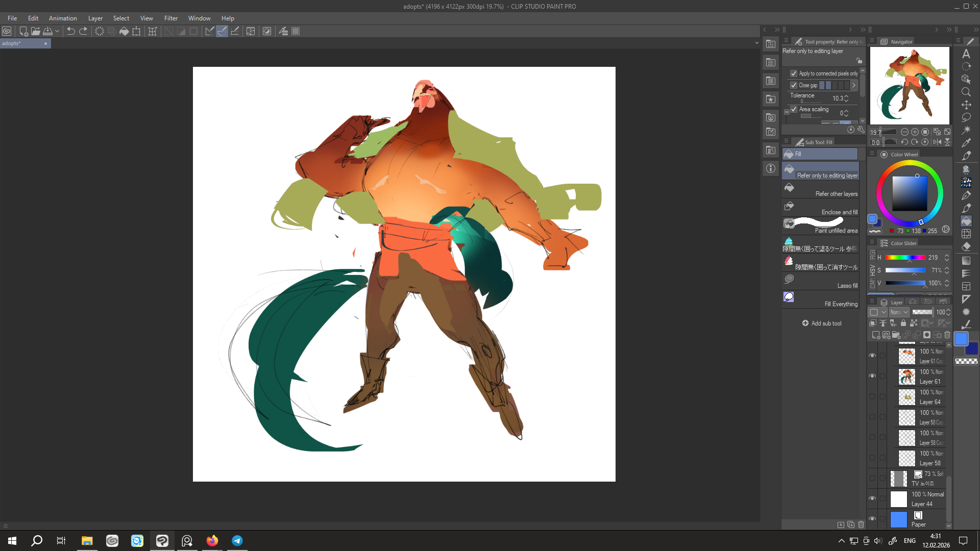Screen dimensions: 980x551
Task: Select the Lasso fill sub tool
Action: tap(820, 280)
